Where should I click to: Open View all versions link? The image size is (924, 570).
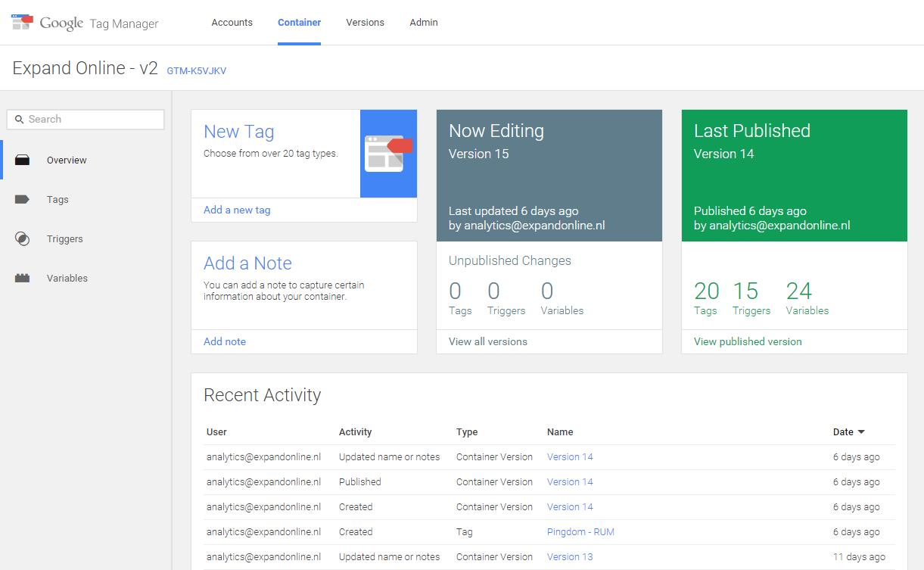pos(487,342)
